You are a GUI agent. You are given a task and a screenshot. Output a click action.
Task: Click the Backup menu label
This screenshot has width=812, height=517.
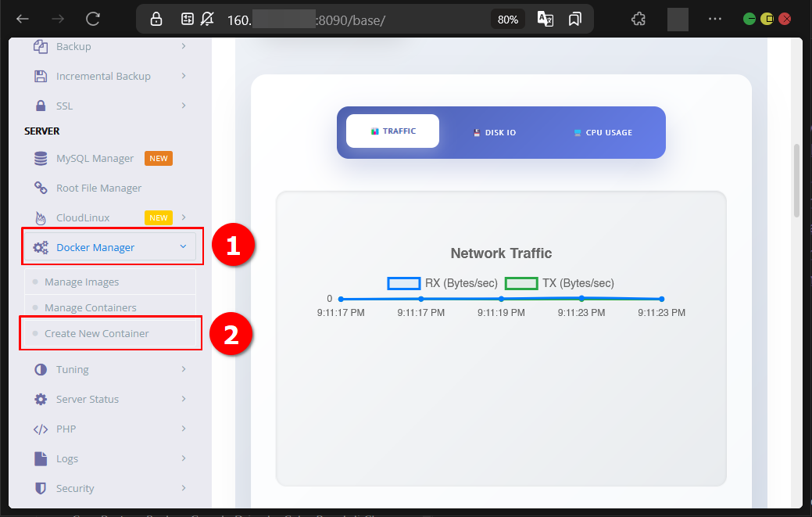click(73, 47)
